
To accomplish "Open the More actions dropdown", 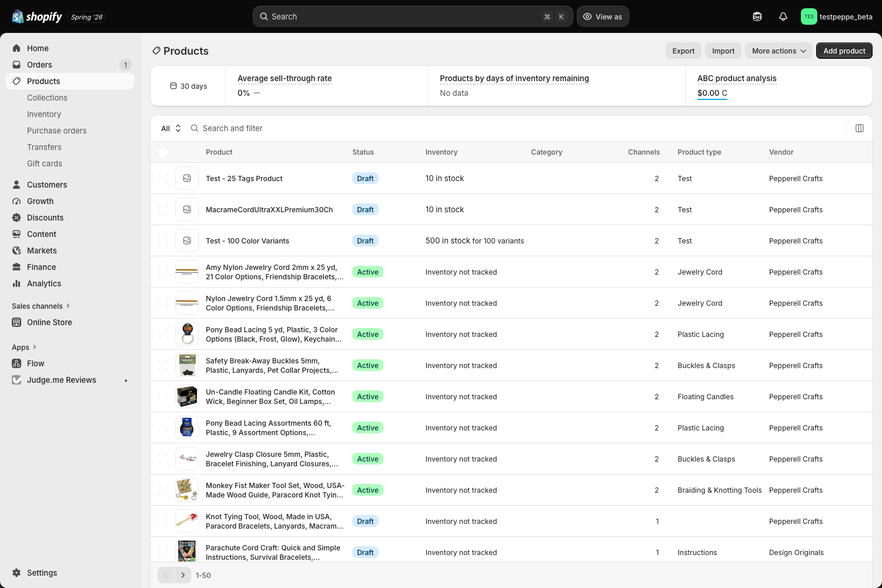I will click(779, 51).
